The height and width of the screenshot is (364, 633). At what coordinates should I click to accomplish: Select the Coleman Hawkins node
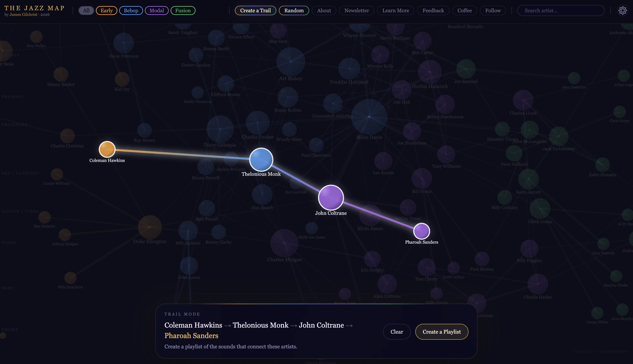(x=107, y=149)
